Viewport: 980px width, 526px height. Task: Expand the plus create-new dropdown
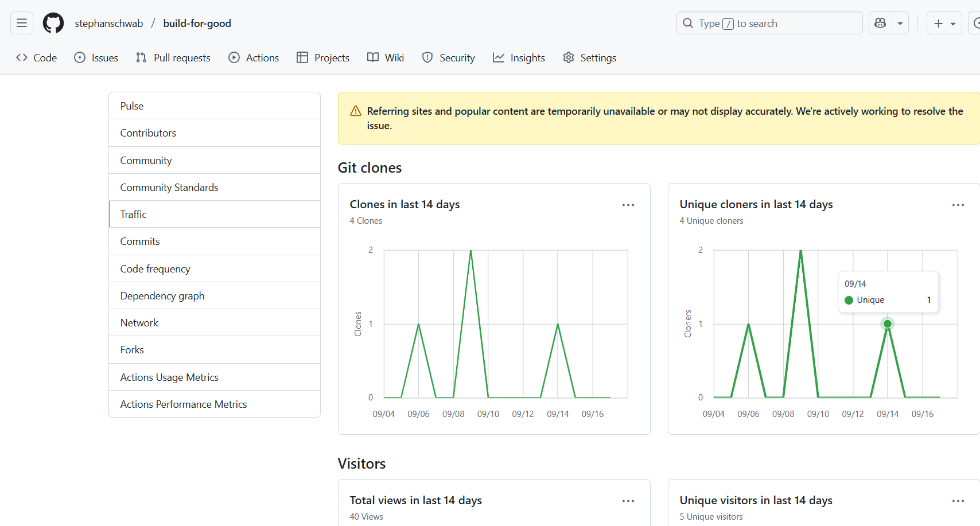tap(944, 24)
